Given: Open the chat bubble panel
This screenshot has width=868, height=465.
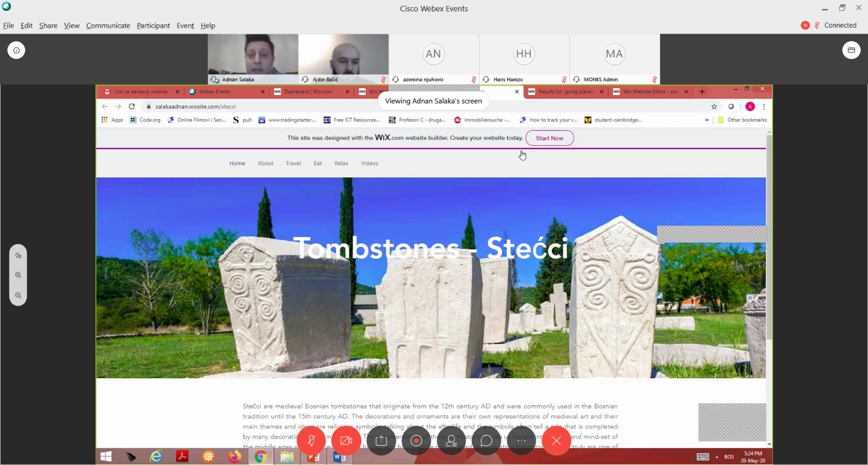Looking at the screenshot, I should [x=486, y=441].
